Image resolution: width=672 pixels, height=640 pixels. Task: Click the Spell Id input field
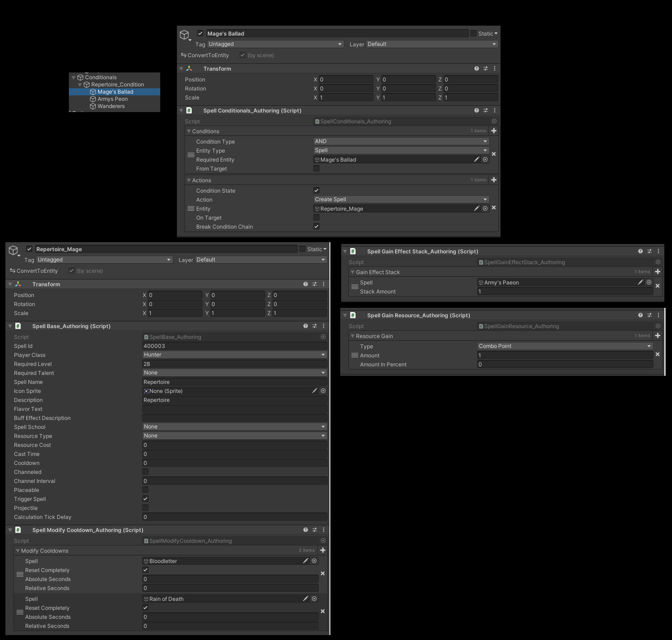tap(234, 346)
